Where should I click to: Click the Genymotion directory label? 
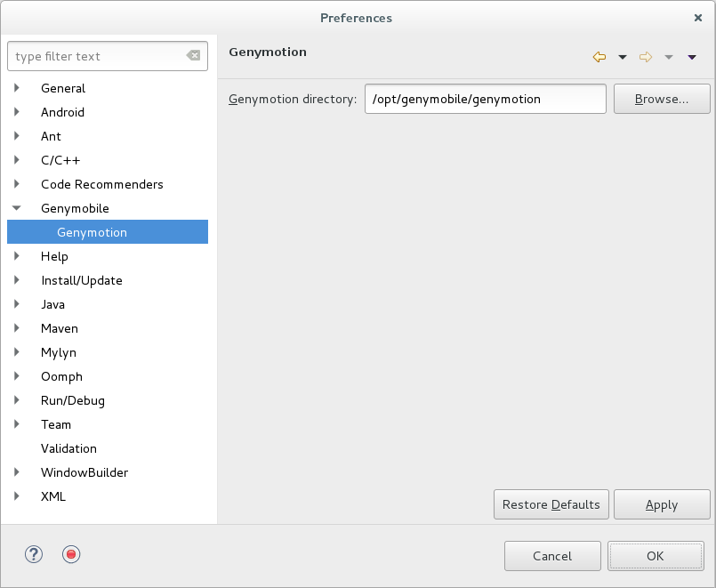tap(293, 99)
